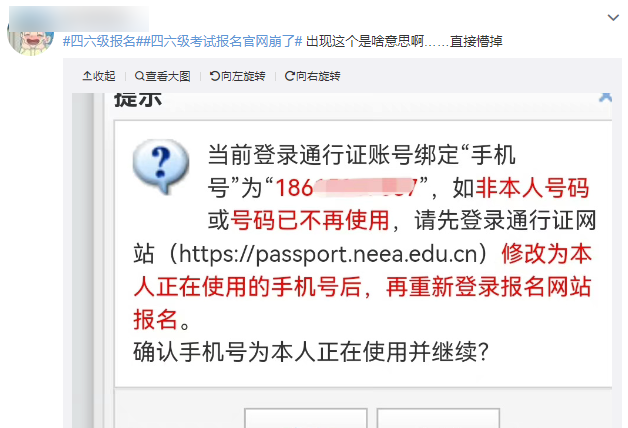Open the #四六级报名# hashtag
The width and height of the screenshot is (628, 428).
coord(101,41)
